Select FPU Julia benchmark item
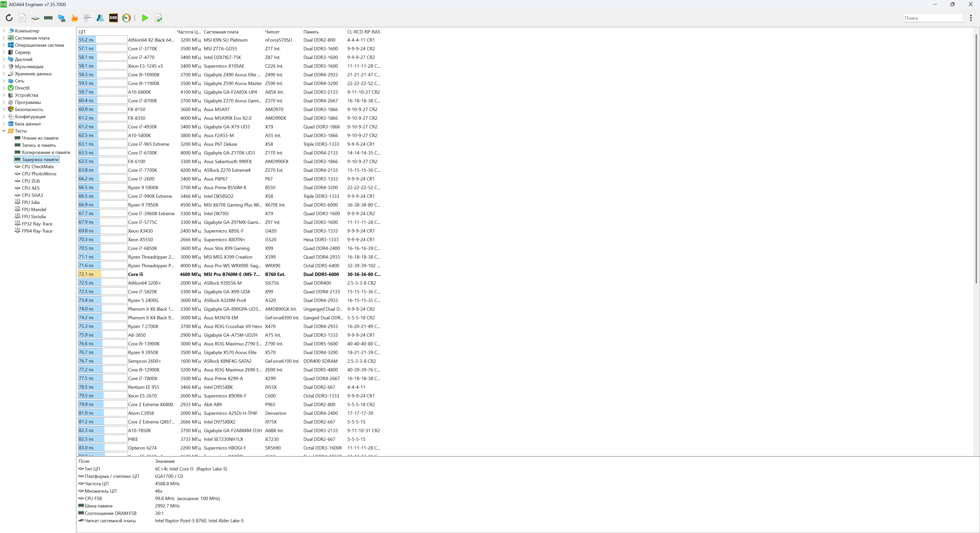 click(30, 202)
